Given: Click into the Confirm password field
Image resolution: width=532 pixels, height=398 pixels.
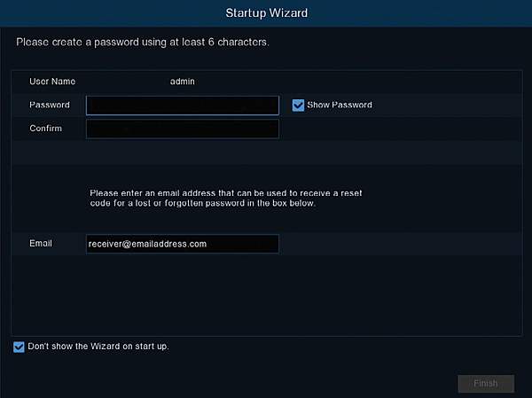Looking at the screenshot, I should [183, 129].
